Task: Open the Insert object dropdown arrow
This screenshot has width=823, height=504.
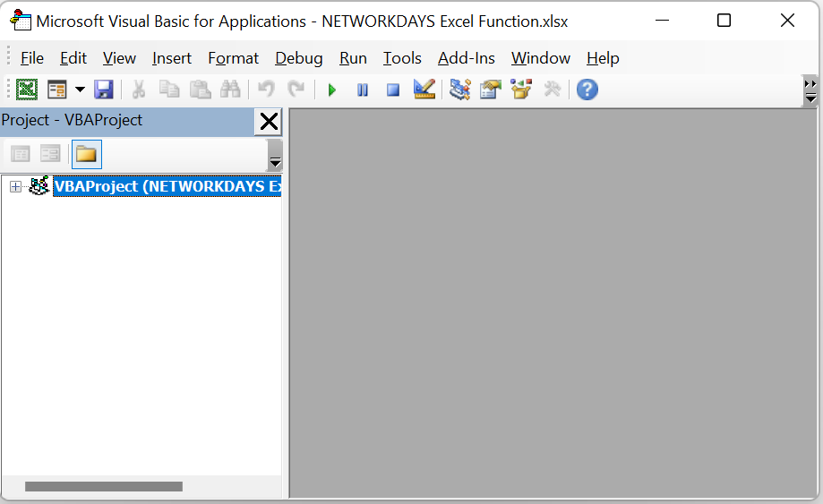Action: (80, 90)
